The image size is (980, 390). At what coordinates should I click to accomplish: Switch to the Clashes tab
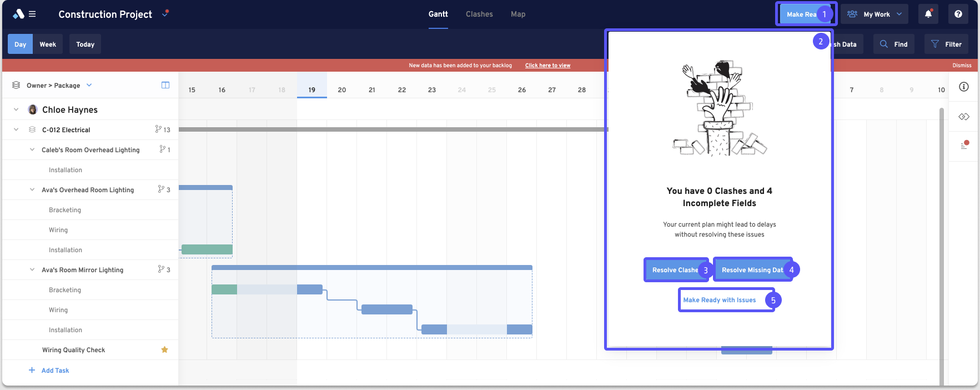click(479, 14)
